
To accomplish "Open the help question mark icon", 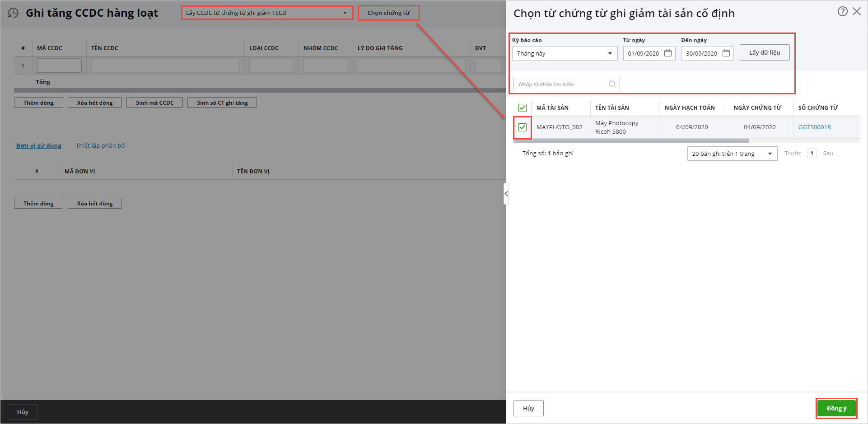I will pos(842,12).
